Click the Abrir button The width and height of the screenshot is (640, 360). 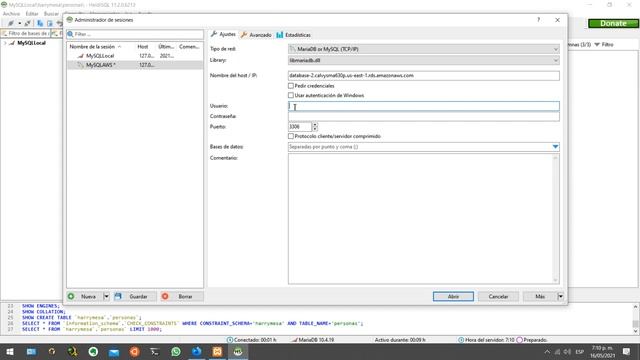[453, 296]
